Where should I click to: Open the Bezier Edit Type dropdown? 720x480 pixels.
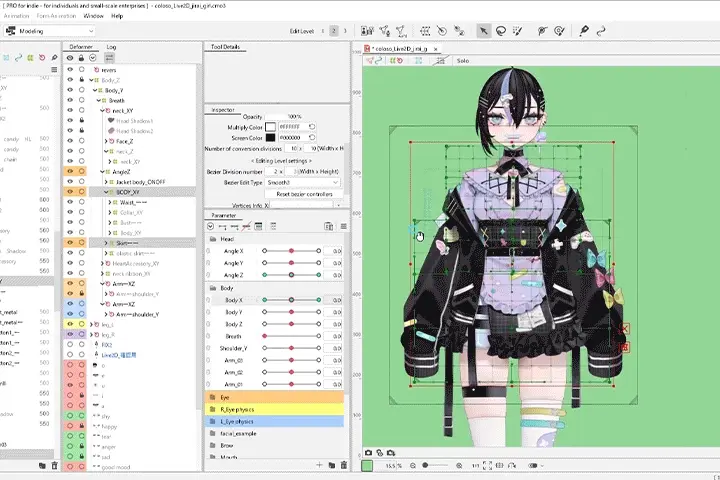coord(303,182)
